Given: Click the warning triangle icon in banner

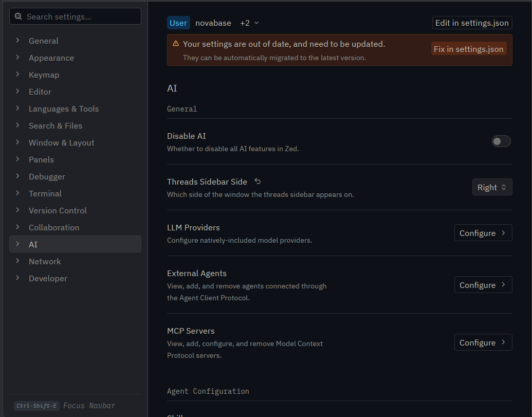Looking at the screenshot, I should [x=176, y=43].
